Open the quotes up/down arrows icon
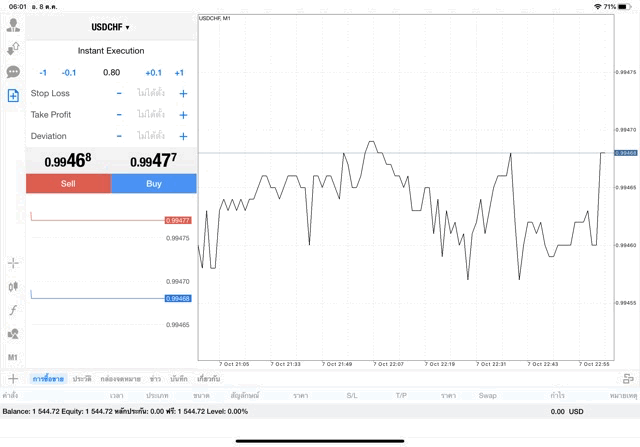 pos(13,48)
